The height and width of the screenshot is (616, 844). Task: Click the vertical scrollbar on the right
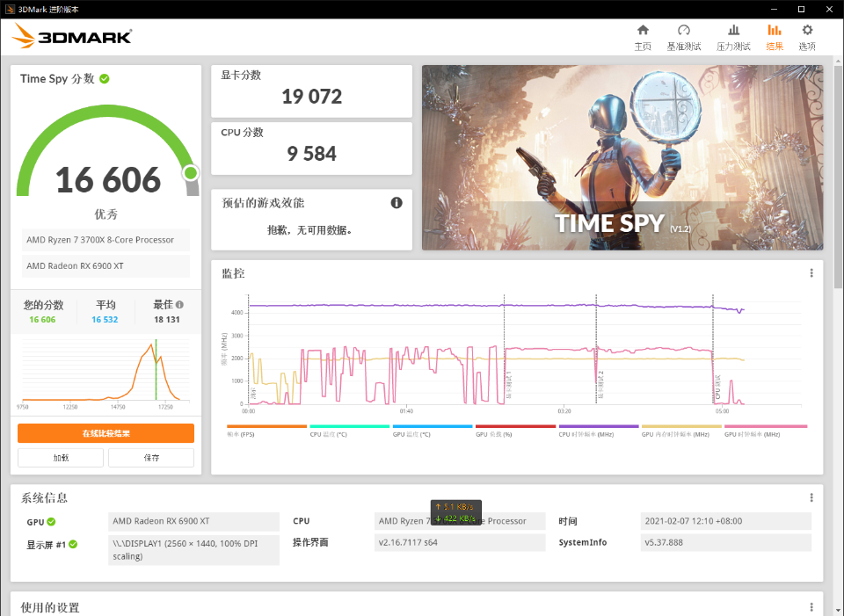pyautogui.click(x=838, y=178)
